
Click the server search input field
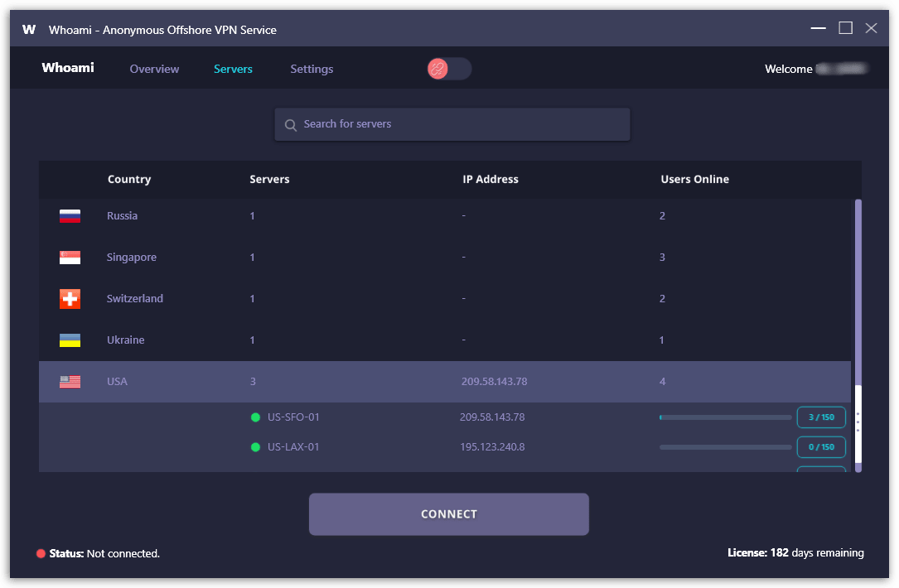click(452, 123)
